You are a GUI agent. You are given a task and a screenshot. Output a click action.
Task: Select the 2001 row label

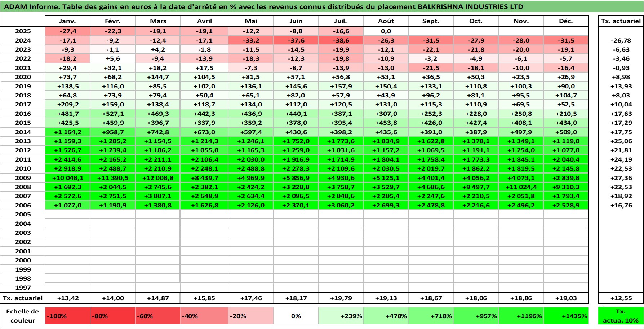23,251
